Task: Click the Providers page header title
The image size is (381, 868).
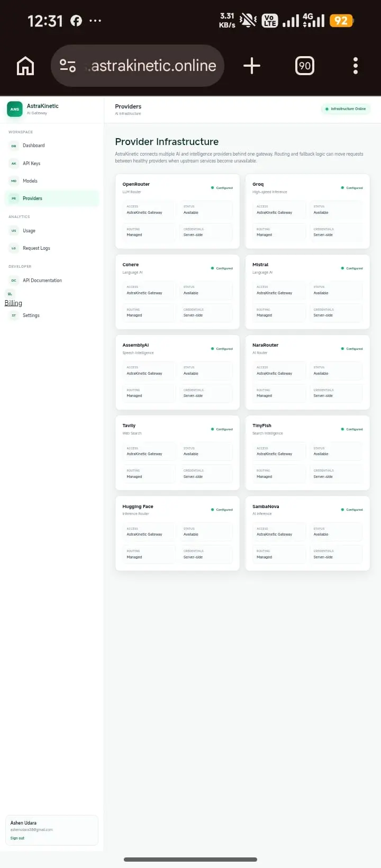Action: click(128, 106)
